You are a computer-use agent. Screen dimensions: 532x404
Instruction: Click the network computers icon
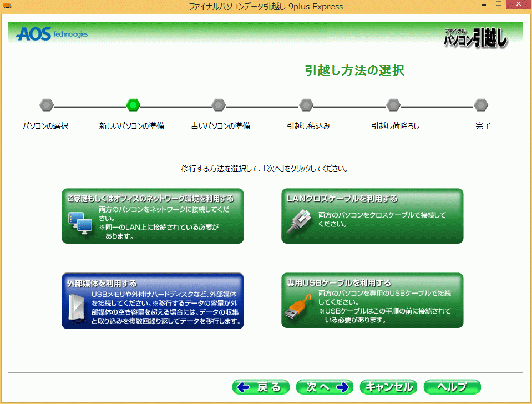pos(79,222)
